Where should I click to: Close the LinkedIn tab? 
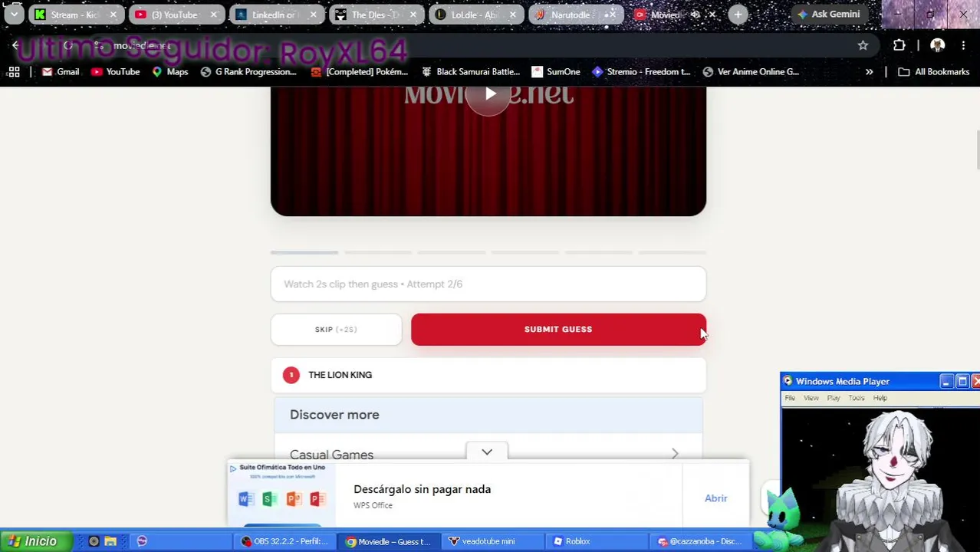(x=313, y=15)
